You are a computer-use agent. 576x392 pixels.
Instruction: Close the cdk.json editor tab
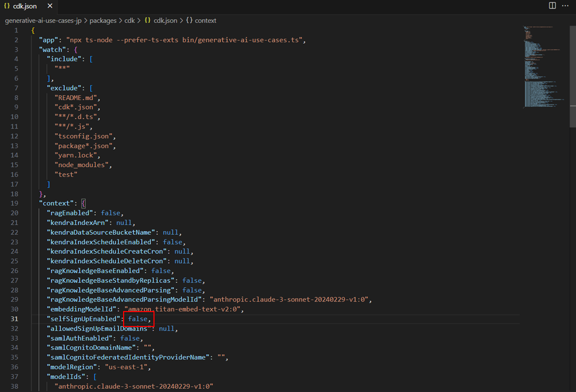50,6
